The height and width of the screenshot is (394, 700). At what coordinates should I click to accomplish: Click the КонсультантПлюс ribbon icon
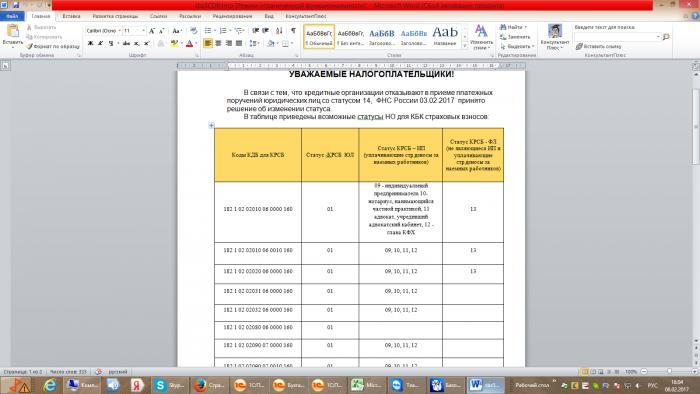pos(555,37)
